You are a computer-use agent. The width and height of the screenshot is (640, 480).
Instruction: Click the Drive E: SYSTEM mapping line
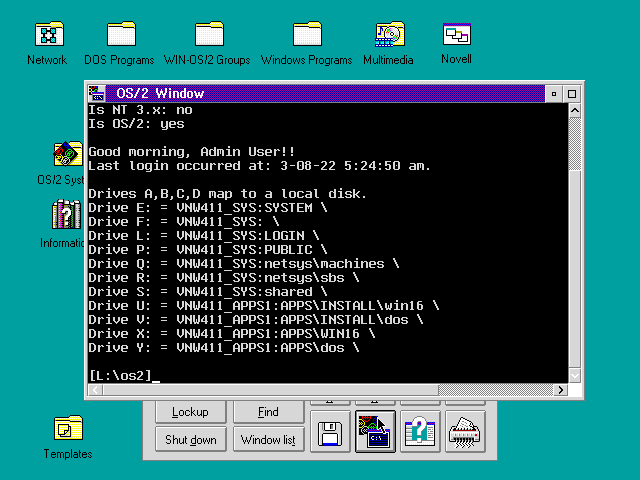coord(208,208)
